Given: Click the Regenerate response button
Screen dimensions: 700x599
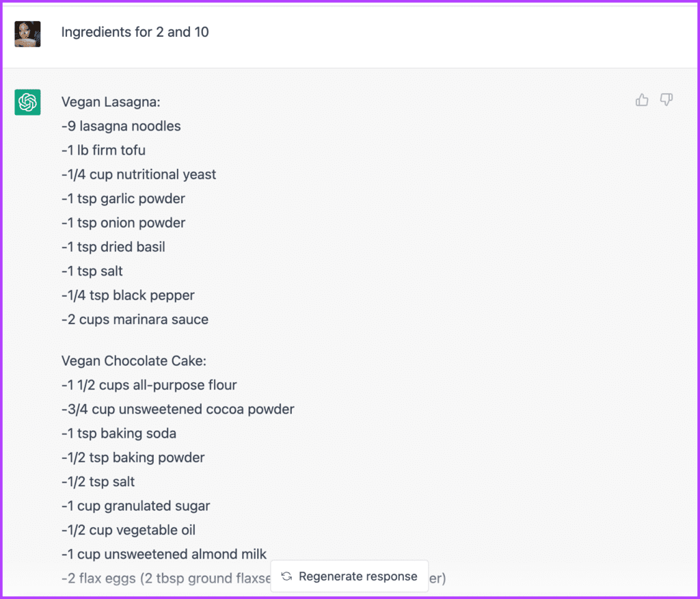Looking at the screenshot, I should click(349, 576).
